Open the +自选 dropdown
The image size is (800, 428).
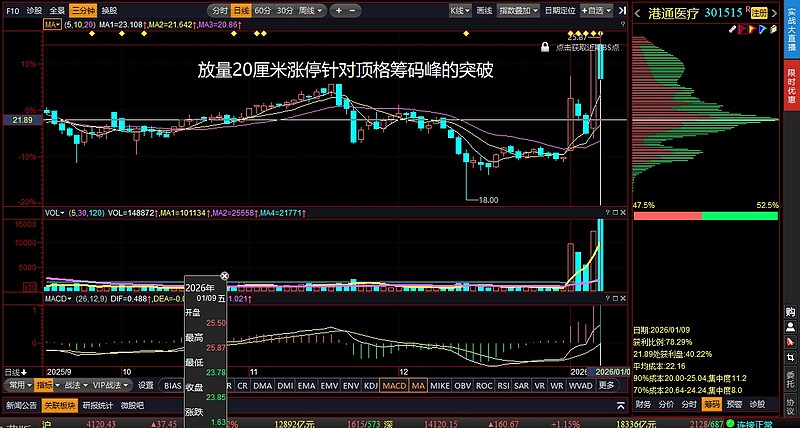[598, 10]
